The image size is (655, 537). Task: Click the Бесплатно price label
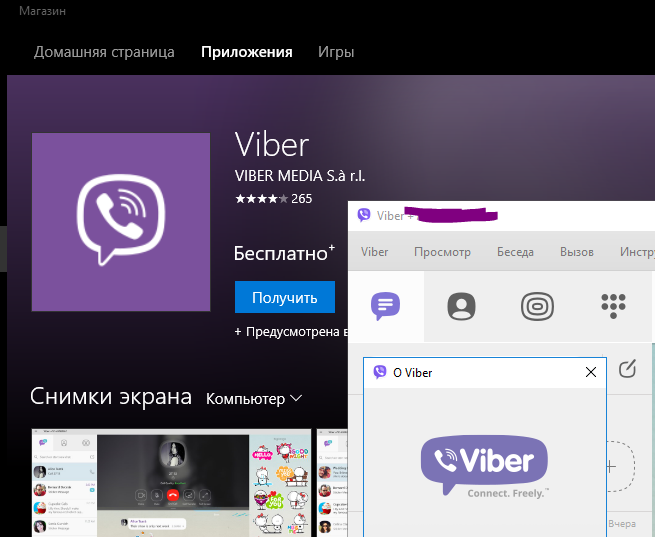click(x=284, y=253)
